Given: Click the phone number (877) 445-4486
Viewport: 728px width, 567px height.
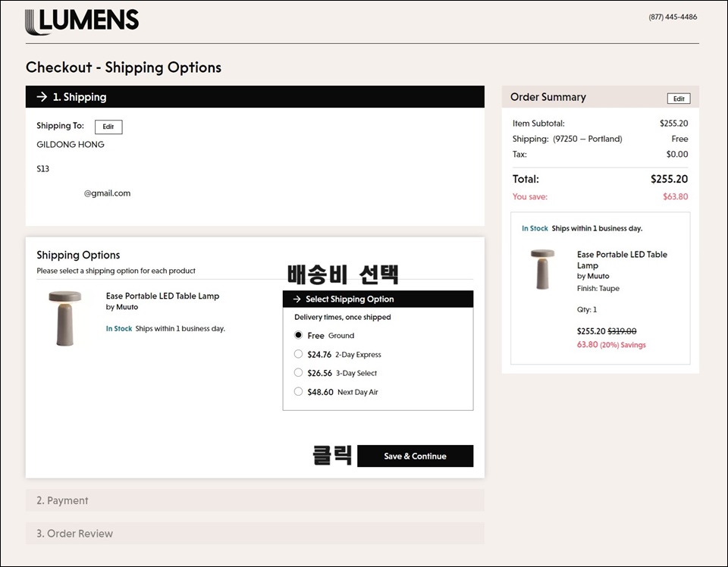Looking at the screenshot, I should (x=673, y=17).
